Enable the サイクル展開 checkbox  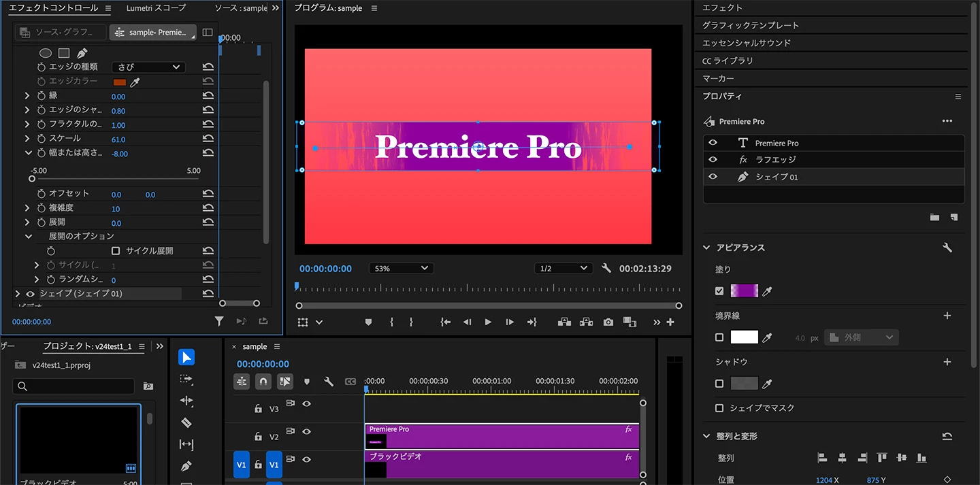pyautogui.click(x=116, y=251)
